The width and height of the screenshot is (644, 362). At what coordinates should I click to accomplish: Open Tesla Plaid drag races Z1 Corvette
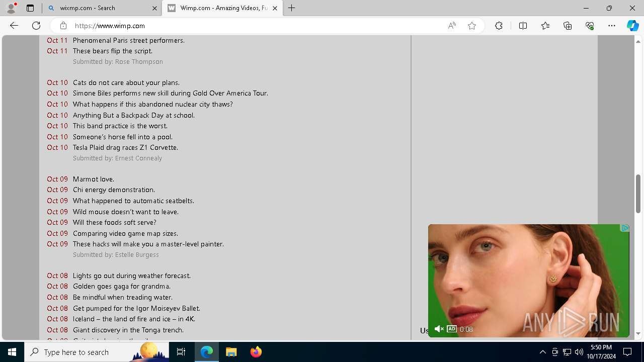pos(126,147)
